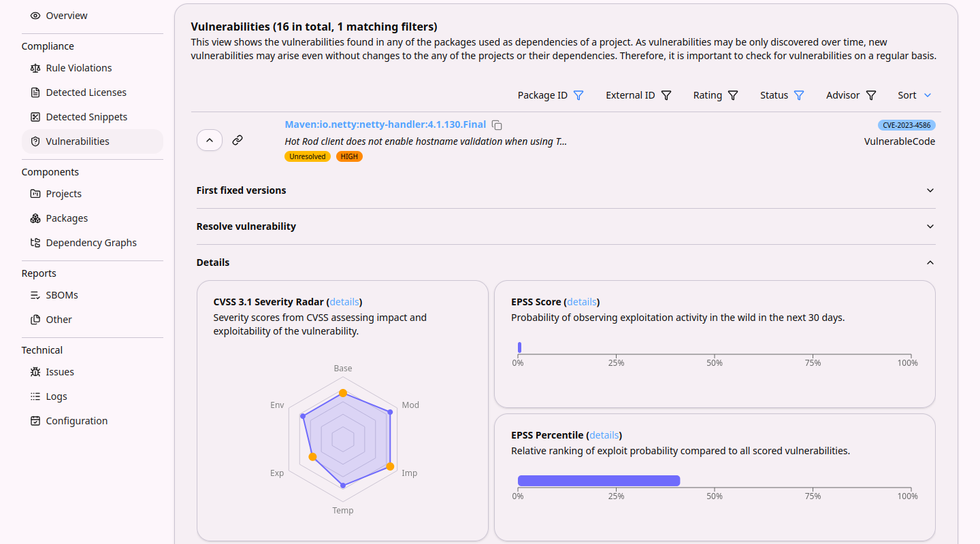
Task: Collapse the netty-handler vulnerability row
Action: click(210, 140)
